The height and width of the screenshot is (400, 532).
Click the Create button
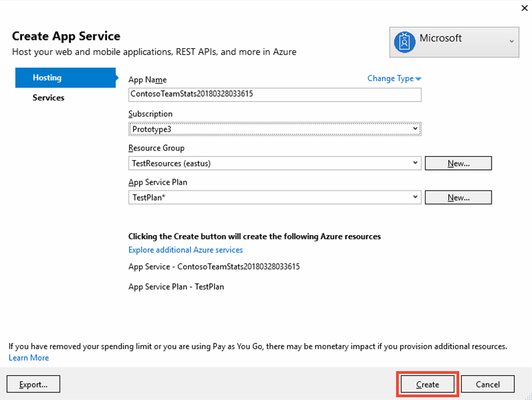coord(428,384)
